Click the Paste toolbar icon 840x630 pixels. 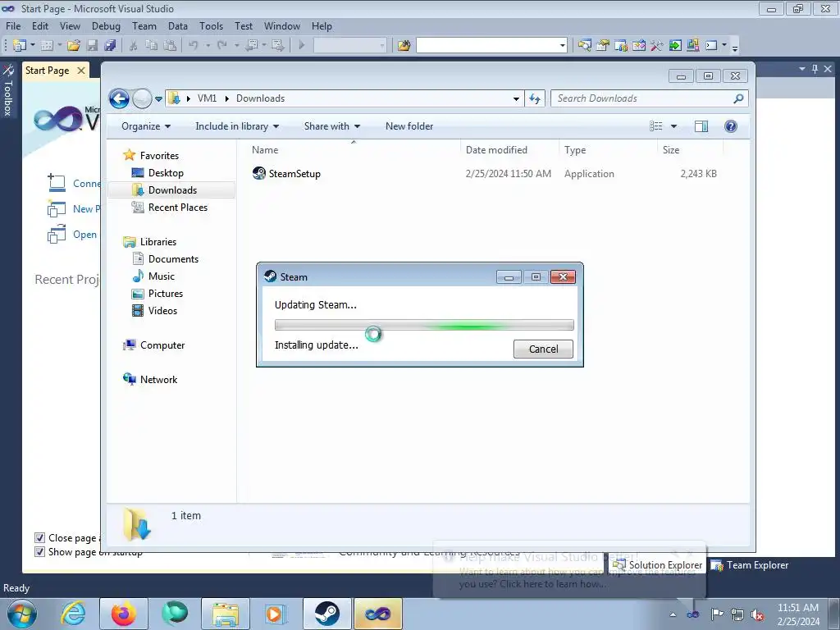170,46
